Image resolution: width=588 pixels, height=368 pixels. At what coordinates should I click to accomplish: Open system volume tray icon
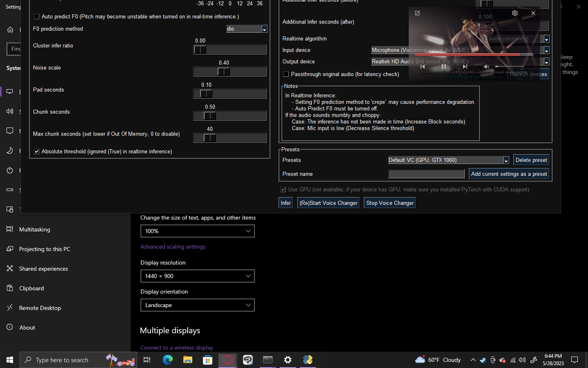522,360
